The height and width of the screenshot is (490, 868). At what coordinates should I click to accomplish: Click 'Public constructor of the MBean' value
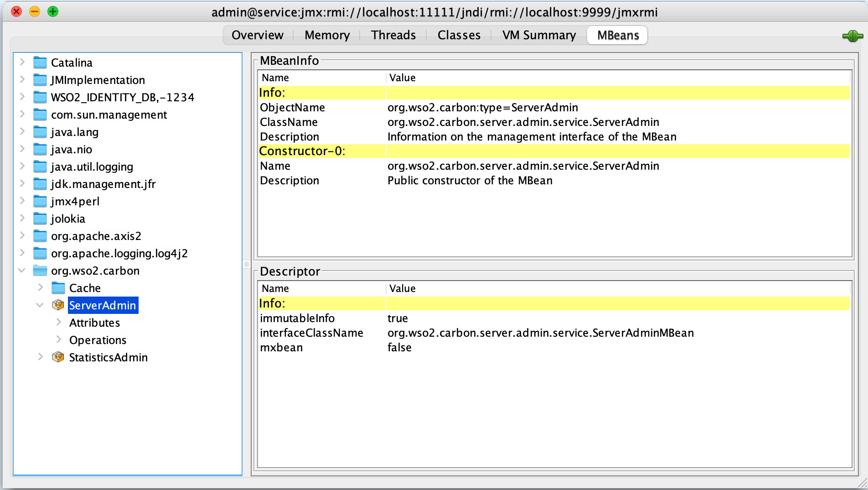tap(470, 180)
